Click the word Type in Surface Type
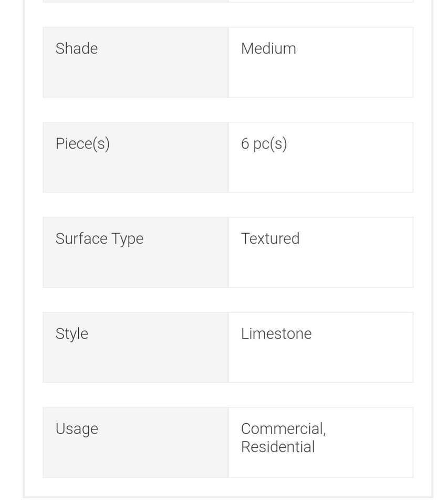Viewport: 437px width, 504px height. click(x=128, y=239)
